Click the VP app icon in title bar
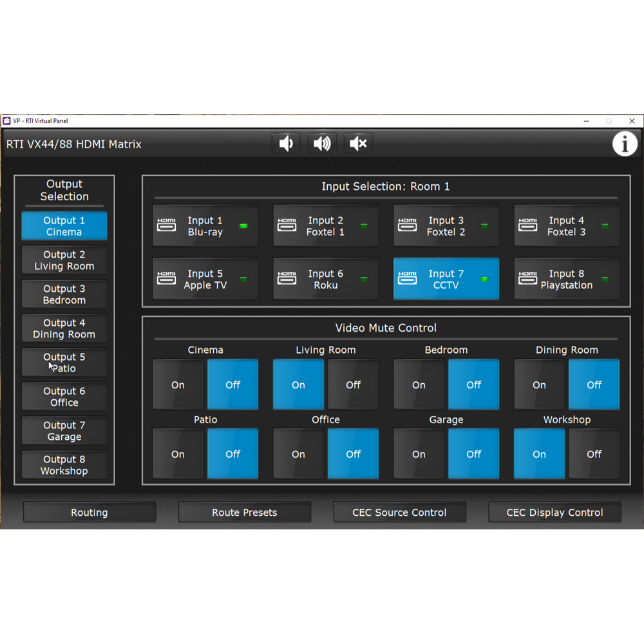 (x=7, y=120)
